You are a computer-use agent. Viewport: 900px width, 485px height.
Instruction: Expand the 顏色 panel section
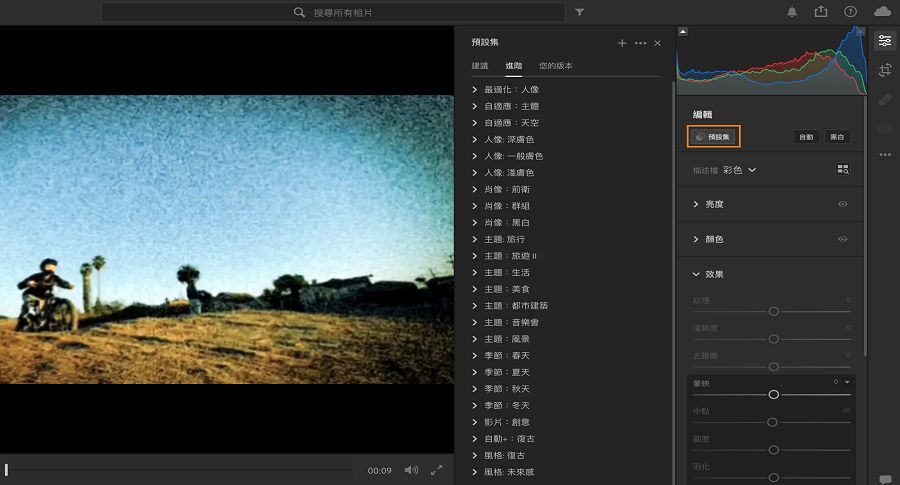tap(696, 239)
